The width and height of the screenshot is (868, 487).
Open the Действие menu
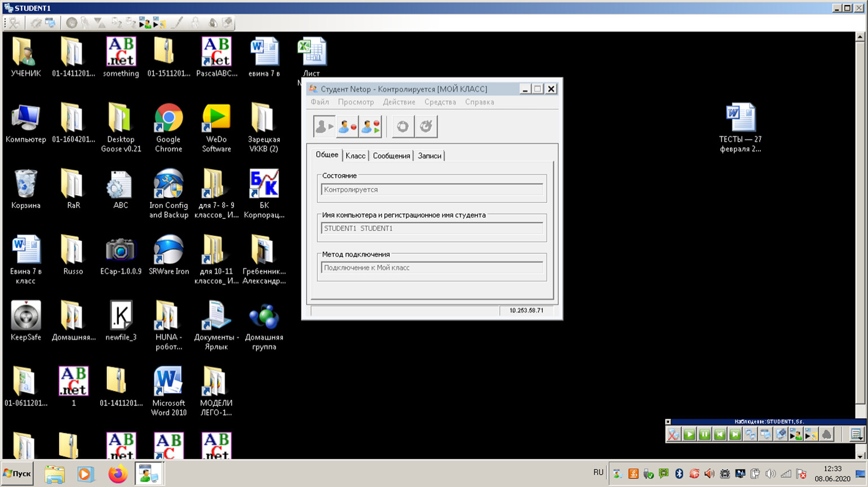[398, 102]
